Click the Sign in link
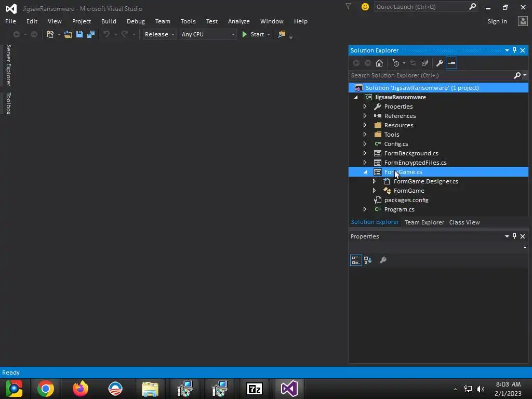This screenshot has width=532, height=399. point(497,21)
